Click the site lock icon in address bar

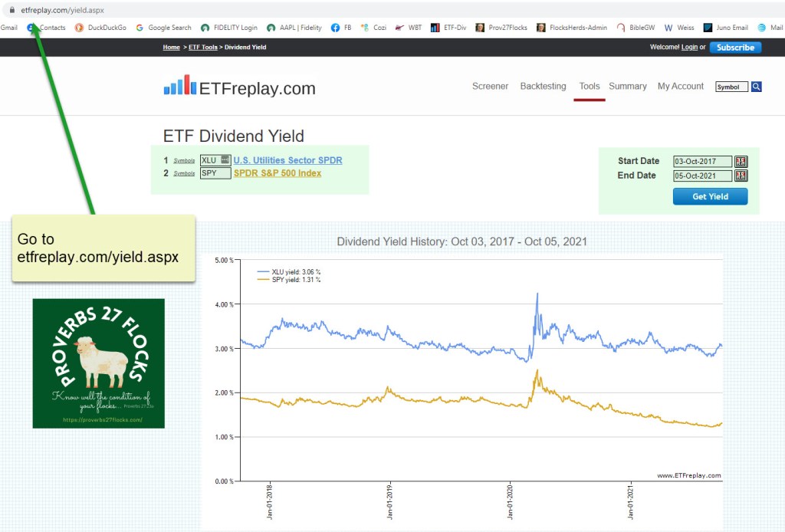click(11, 11)
